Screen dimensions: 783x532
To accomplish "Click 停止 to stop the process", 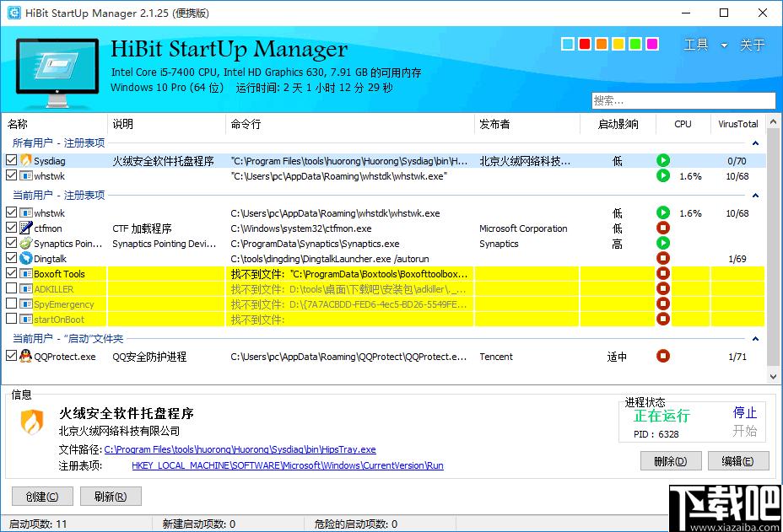I will click(x=744, y=413).
